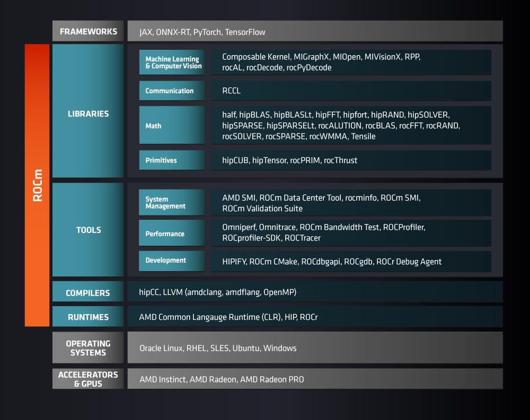Expand the ACCELERATORS & GPUS row
The width and height of the screenshot is (530, 420).
click(87, 378)
